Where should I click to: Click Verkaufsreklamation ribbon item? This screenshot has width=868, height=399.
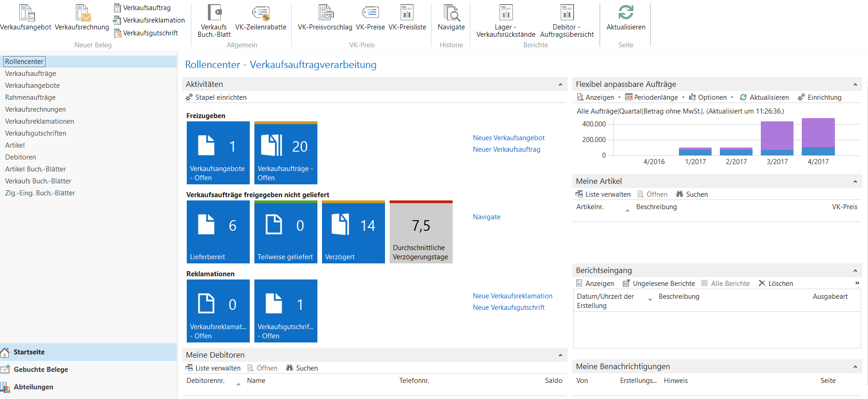(149, 20)
